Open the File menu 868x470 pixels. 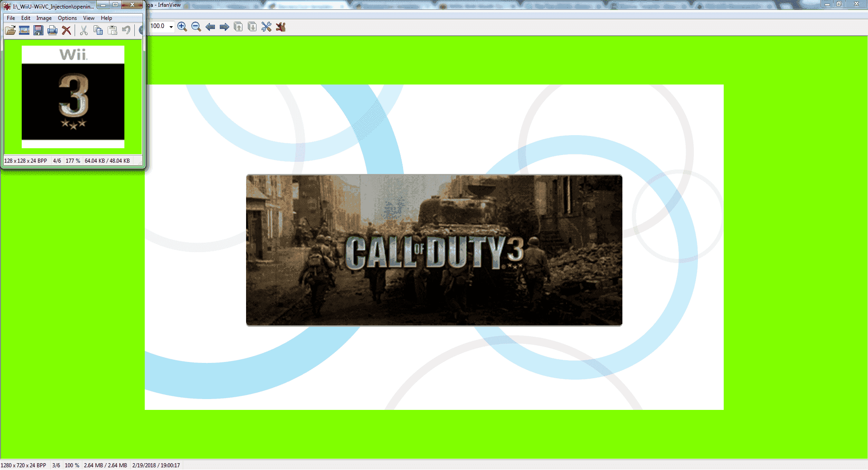point(11,18)
